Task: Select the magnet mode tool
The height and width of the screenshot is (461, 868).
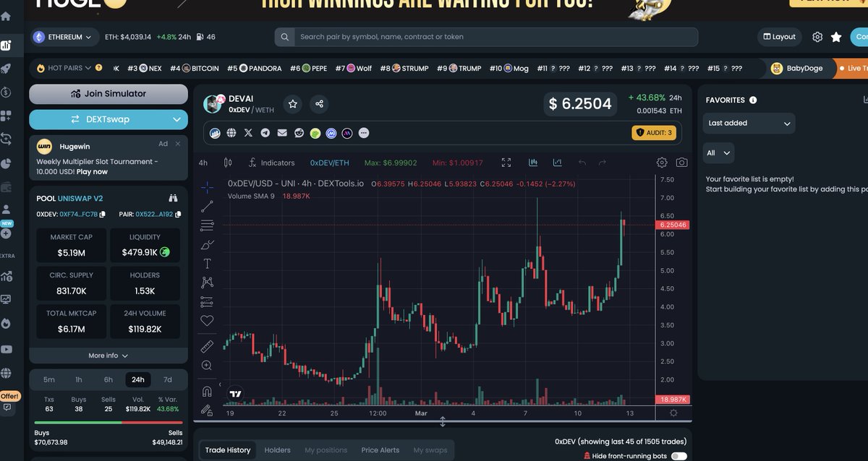Action: pyautogui.click(x=207, y=392)
